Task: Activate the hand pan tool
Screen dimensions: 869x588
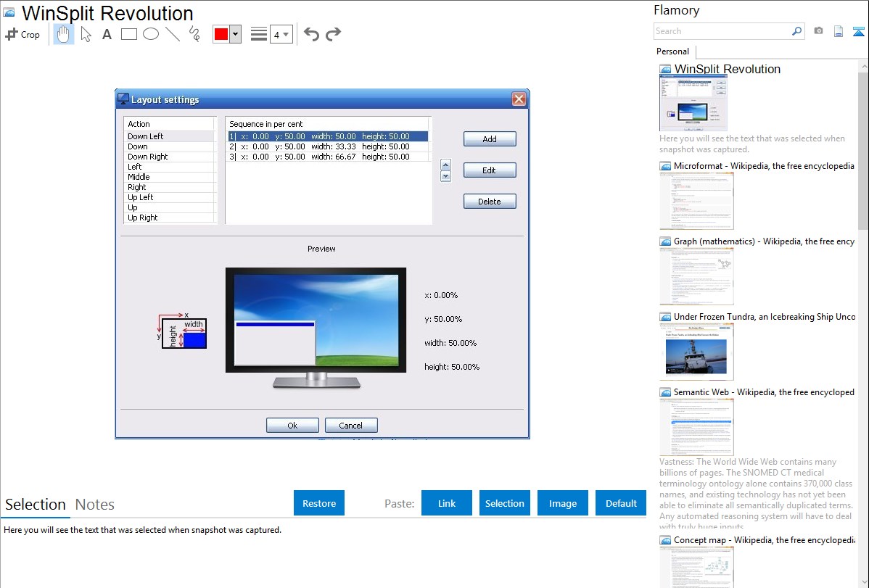Action: (64, 34)
